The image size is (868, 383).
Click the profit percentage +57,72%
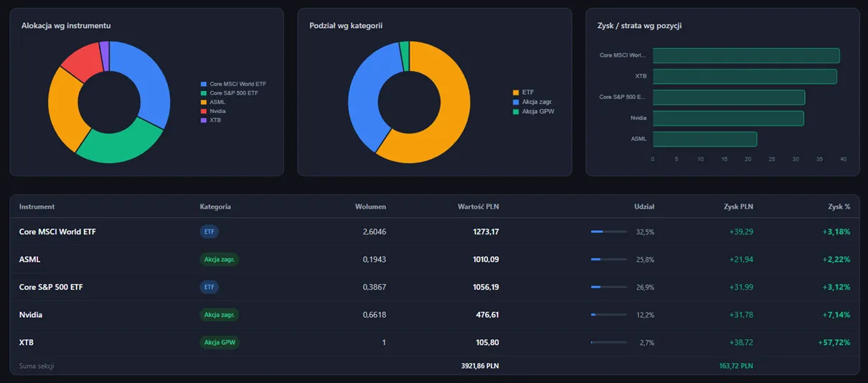point(834,343)
